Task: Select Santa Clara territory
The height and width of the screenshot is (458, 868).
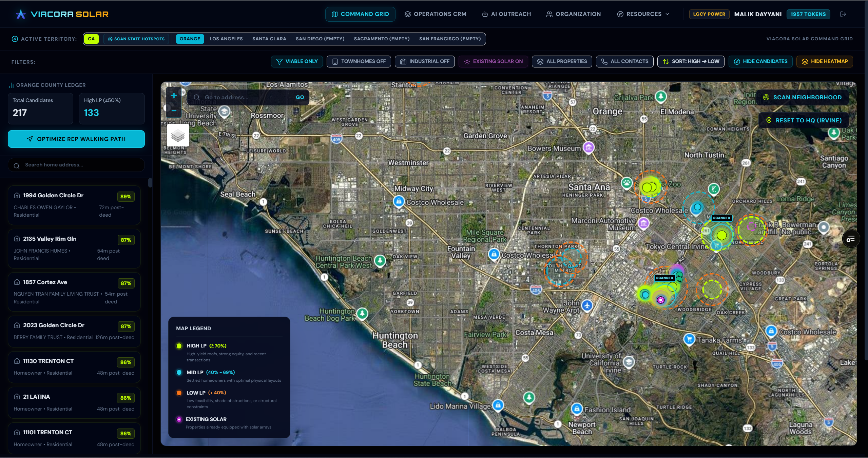Action: click(269, 39)
